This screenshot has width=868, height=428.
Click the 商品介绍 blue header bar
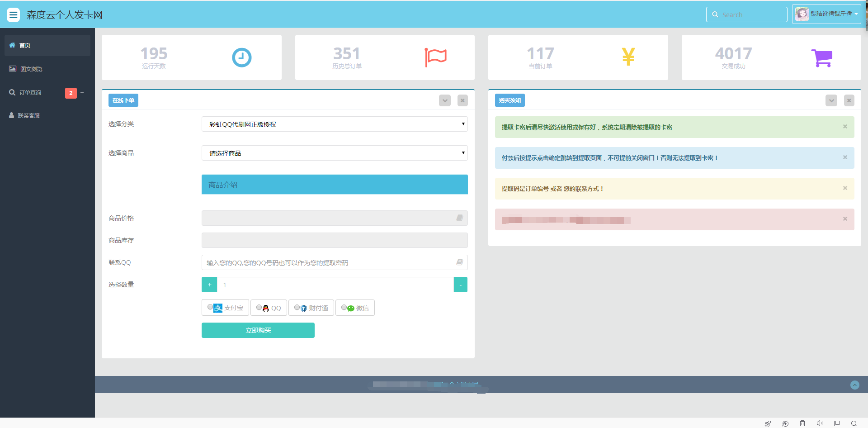pos(335,185)
